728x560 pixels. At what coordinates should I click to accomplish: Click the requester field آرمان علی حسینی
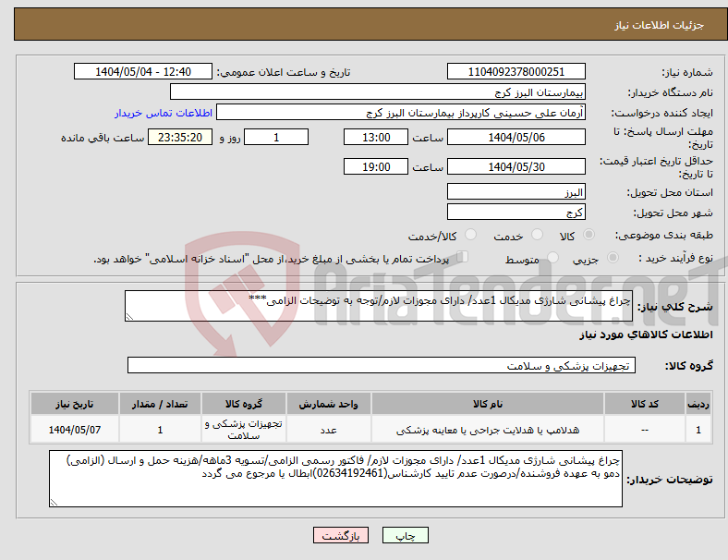(x=401, y=113)
